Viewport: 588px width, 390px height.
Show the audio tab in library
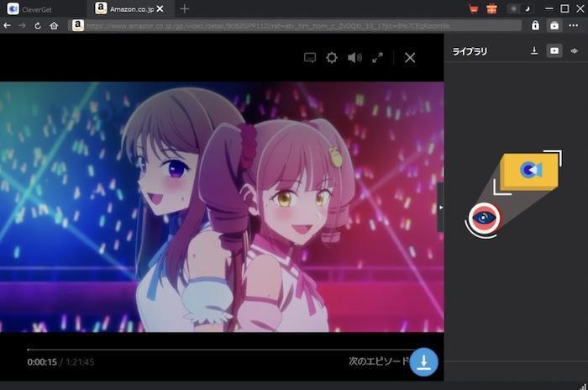click(x=574, y=50)
